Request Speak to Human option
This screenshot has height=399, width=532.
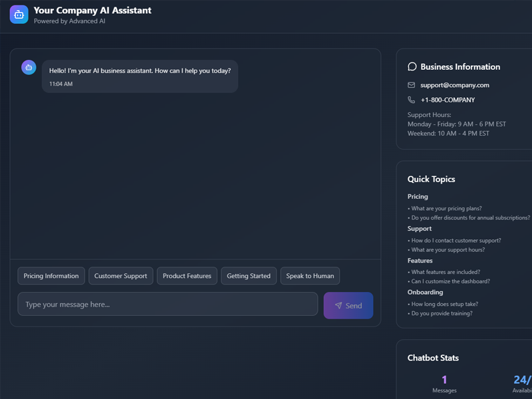[310, 276]
